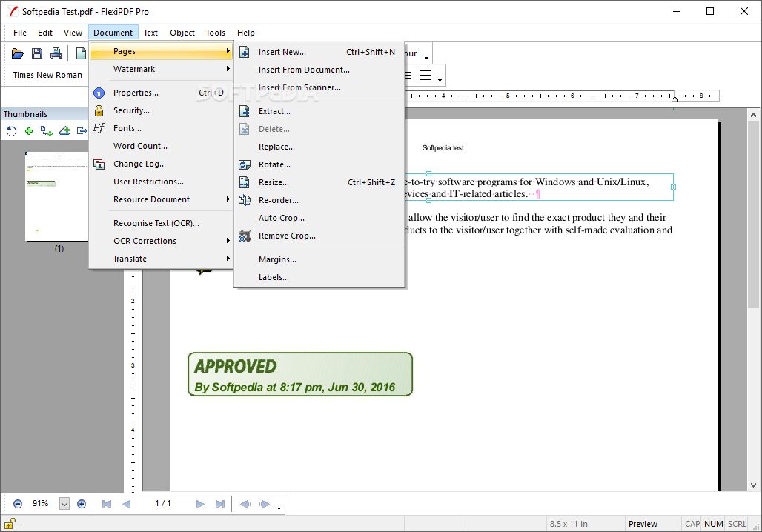This screenshot has width=762, height=532.
Task: Select Rotate pages option
Action: pyautogui.click(x=319, y=164)
